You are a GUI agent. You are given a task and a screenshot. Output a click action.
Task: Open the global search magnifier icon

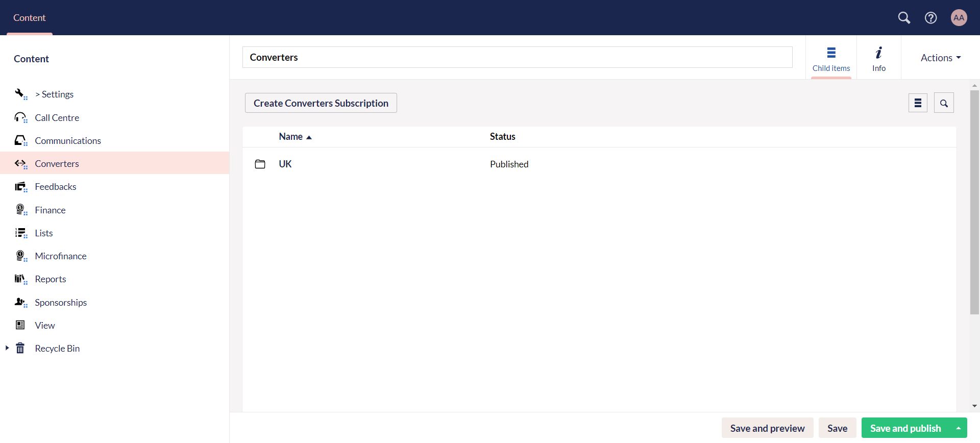904,18
